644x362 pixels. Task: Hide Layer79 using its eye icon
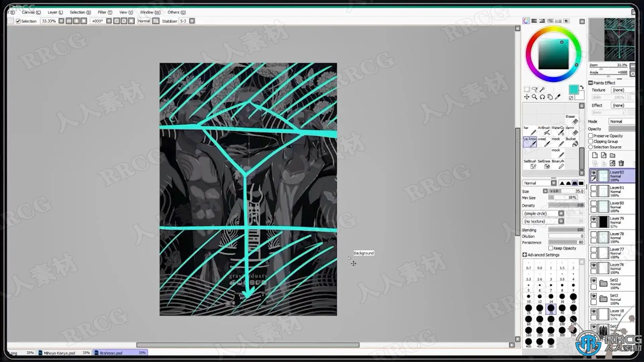point(594,219)
